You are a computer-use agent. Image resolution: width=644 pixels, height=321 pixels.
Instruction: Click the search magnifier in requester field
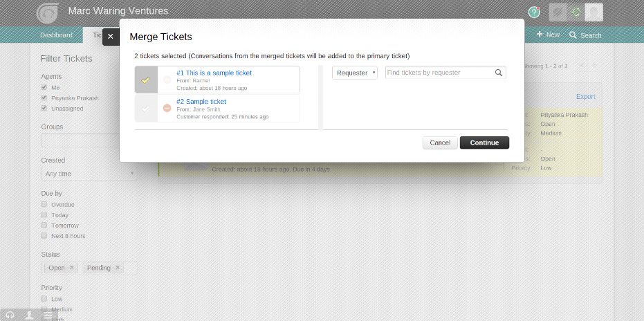(x=498, y=73)
